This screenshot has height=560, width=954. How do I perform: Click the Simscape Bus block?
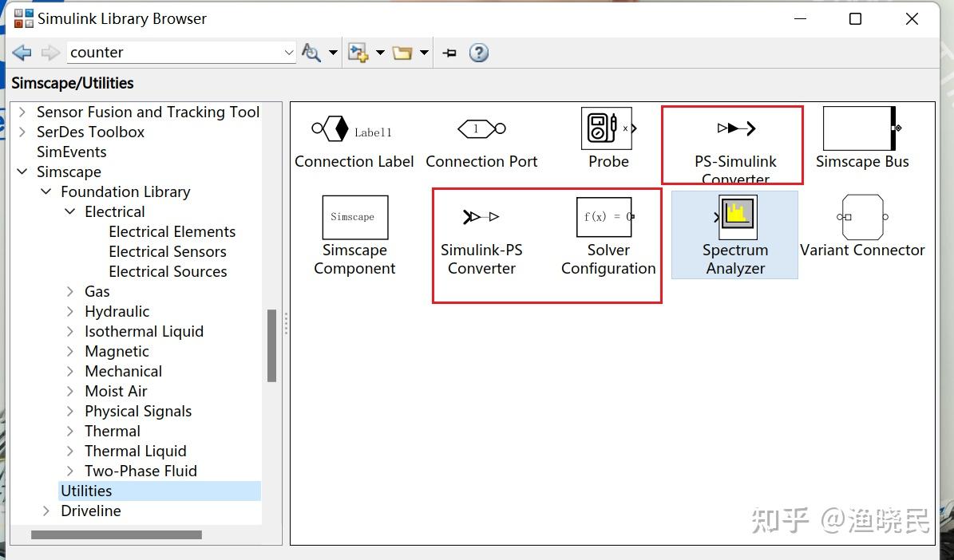[x=861, y=128]
